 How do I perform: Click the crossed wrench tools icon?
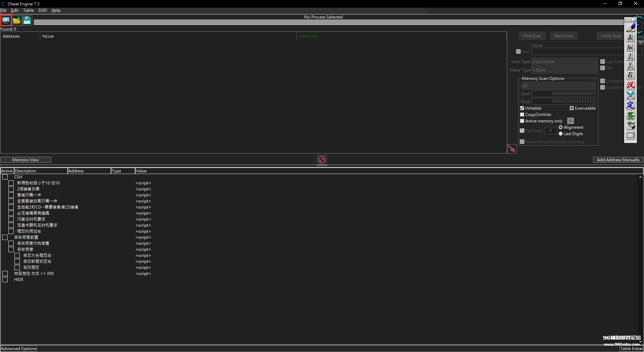pos(631,95)
